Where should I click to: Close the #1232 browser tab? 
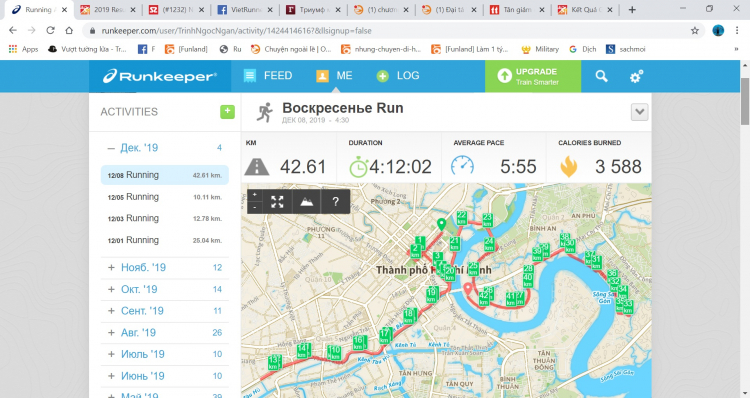pyautogui.click(x=201, y=10)
